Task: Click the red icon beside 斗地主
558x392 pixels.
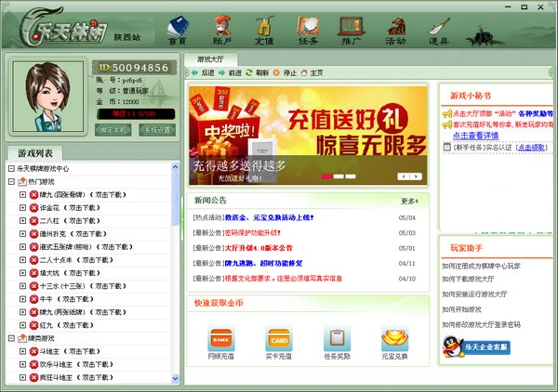Action: (x=33, y=351)
